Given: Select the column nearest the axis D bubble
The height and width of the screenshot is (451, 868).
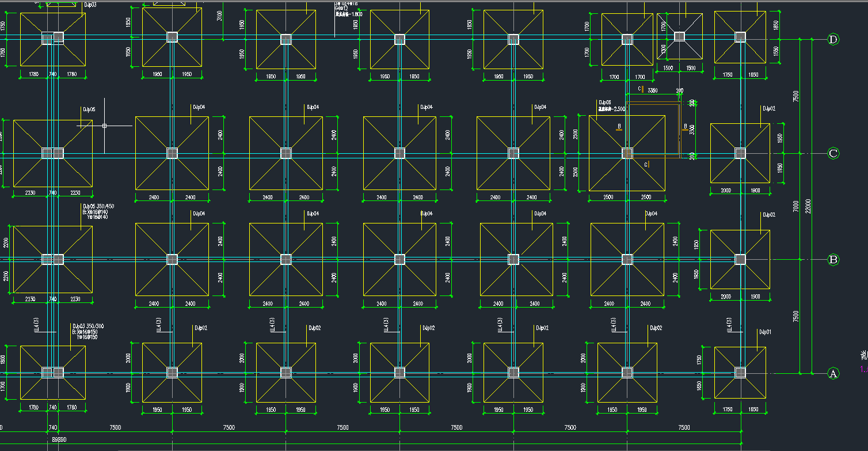Looking at the screenshot, I should [x=740, y=37].
